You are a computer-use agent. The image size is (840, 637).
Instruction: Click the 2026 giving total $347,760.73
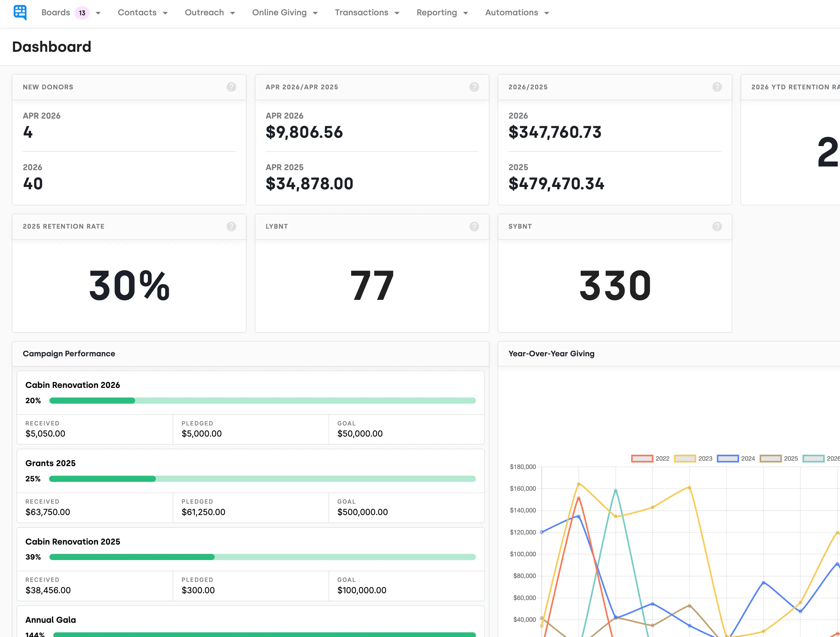[x=555, y=132]
